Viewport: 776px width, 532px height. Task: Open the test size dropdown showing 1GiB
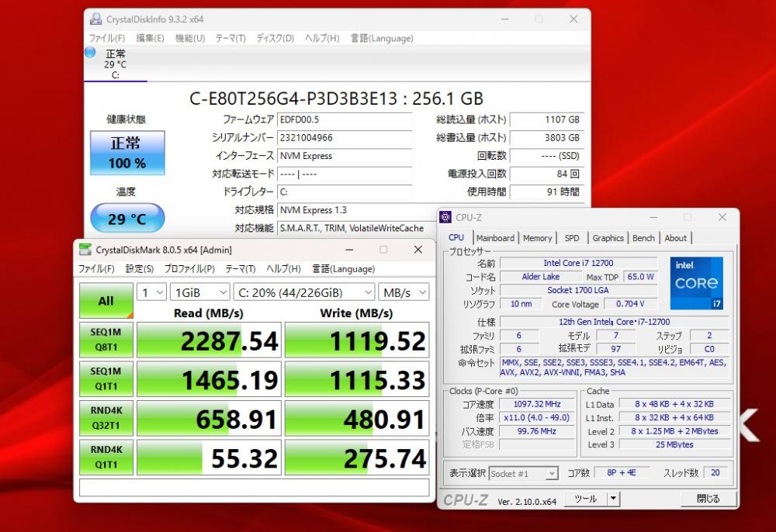point(200,292)
